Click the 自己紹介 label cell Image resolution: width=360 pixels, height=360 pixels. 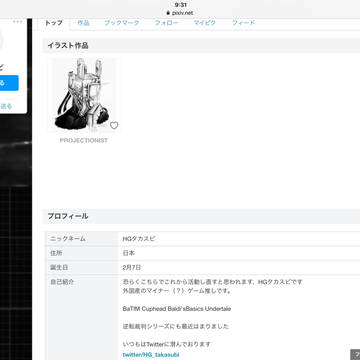(x=81, y=317)
